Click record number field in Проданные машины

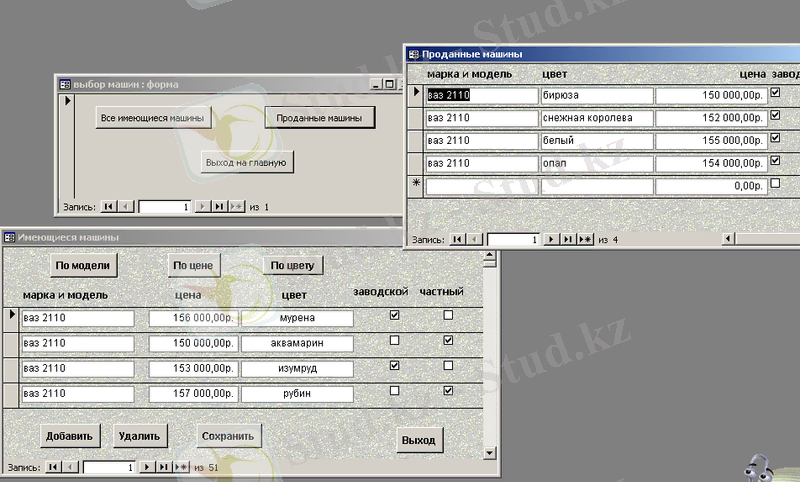coord(513,240)
